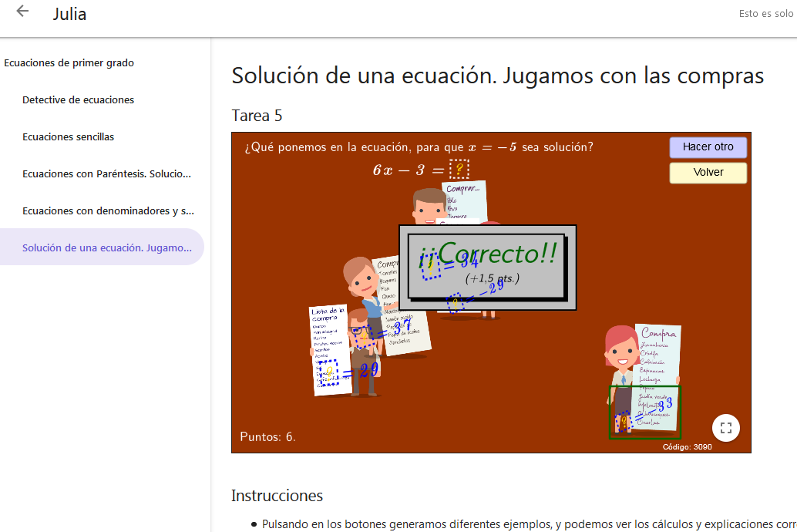Screen dimensions: 797x532
Task: Select the answer 37 card
Action: coord(382,332)
